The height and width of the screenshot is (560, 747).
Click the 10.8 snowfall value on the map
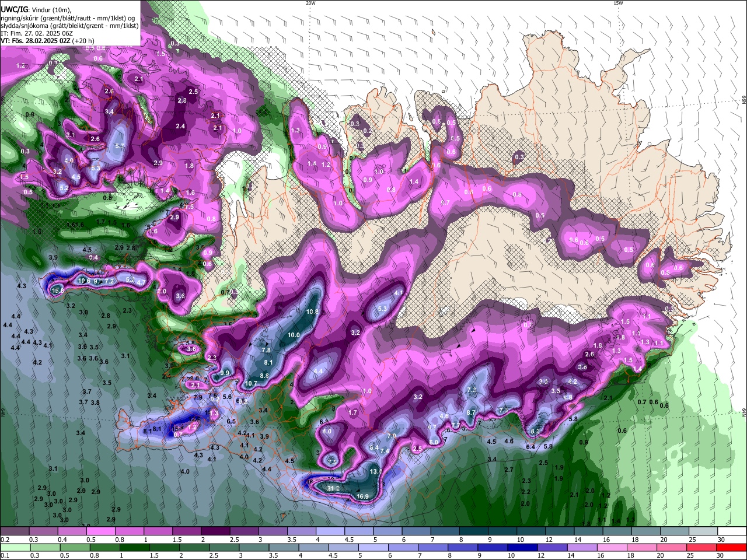tap(313, 311)
